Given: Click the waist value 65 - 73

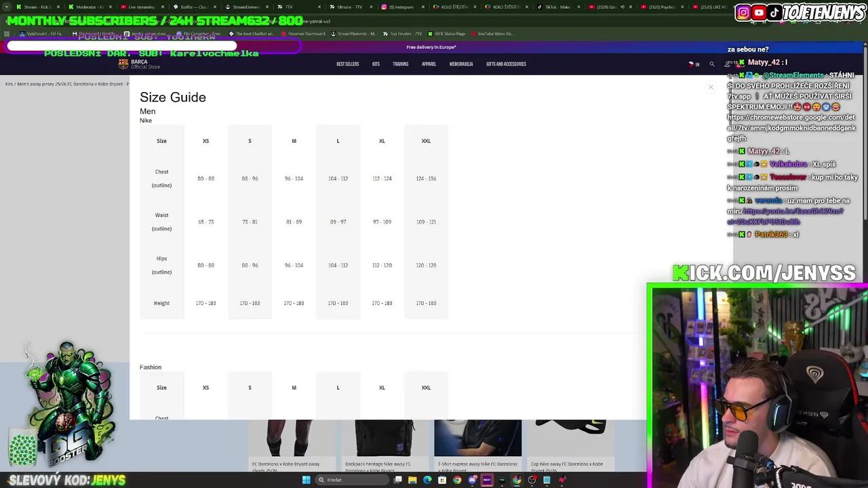Looking at the screenshot, I should point(205,222).
